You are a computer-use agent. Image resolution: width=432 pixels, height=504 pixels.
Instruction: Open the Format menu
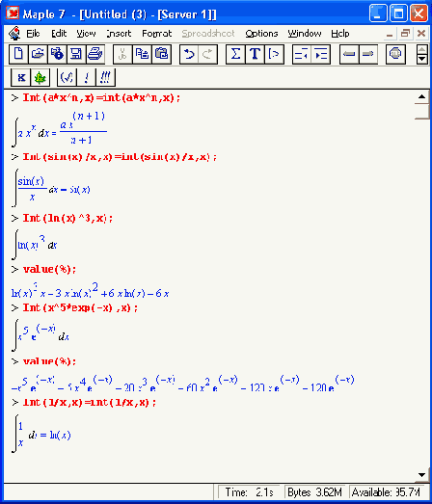click(156, 34)
